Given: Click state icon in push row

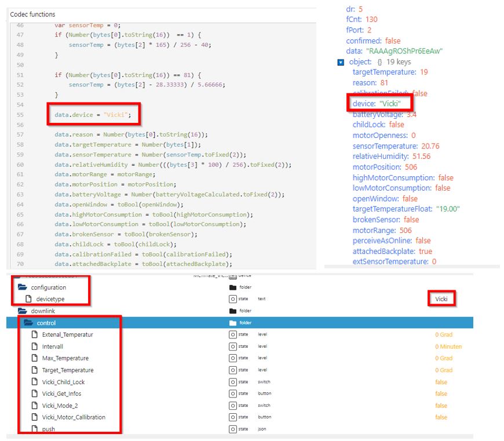Looking at the screenshot, I should pyautogui.click(x=233, y=429).
